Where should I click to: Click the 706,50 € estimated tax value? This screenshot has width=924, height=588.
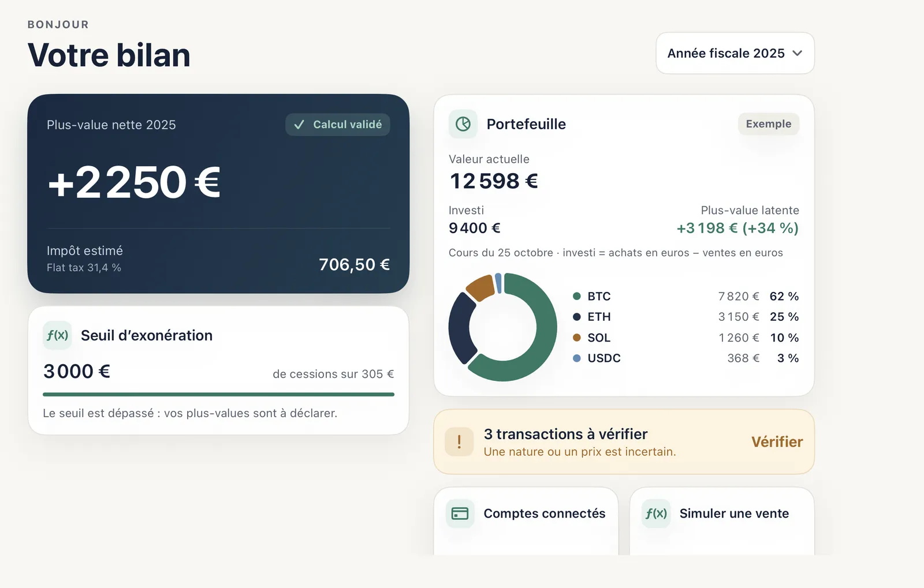coord(354,264)
